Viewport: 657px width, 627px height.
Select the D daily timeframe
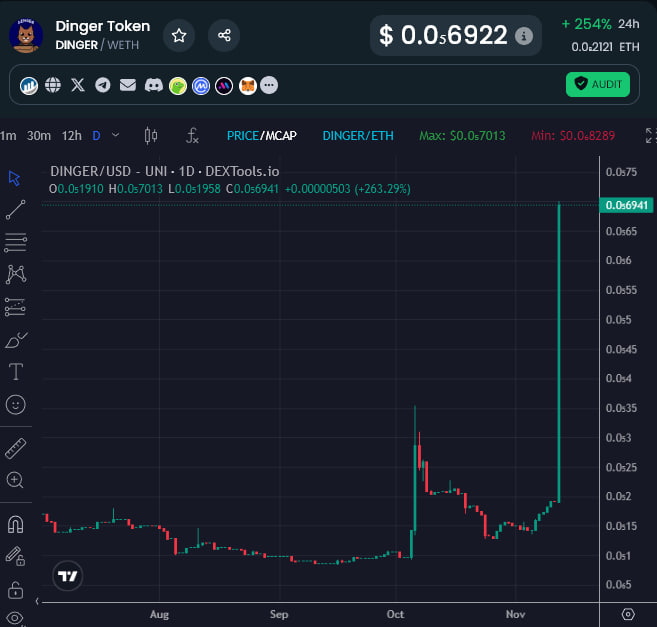pos(96,136)
